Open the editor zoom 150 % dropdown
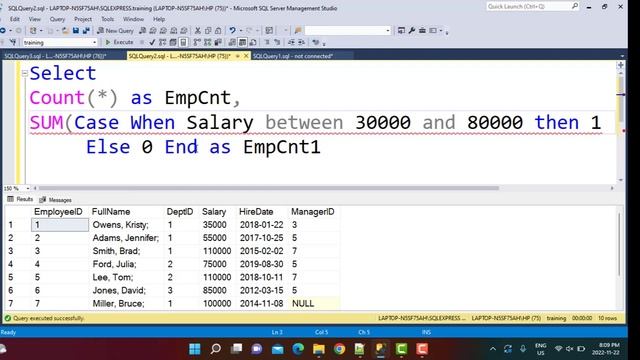Screen dimensions: 640x360 (28, 189)
